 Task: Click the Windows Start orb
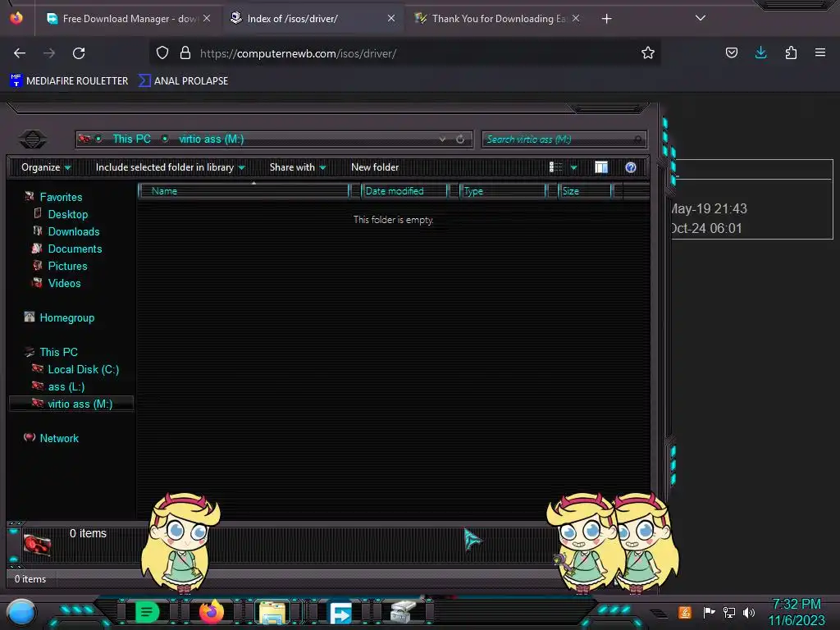click(x=21, y=613)
